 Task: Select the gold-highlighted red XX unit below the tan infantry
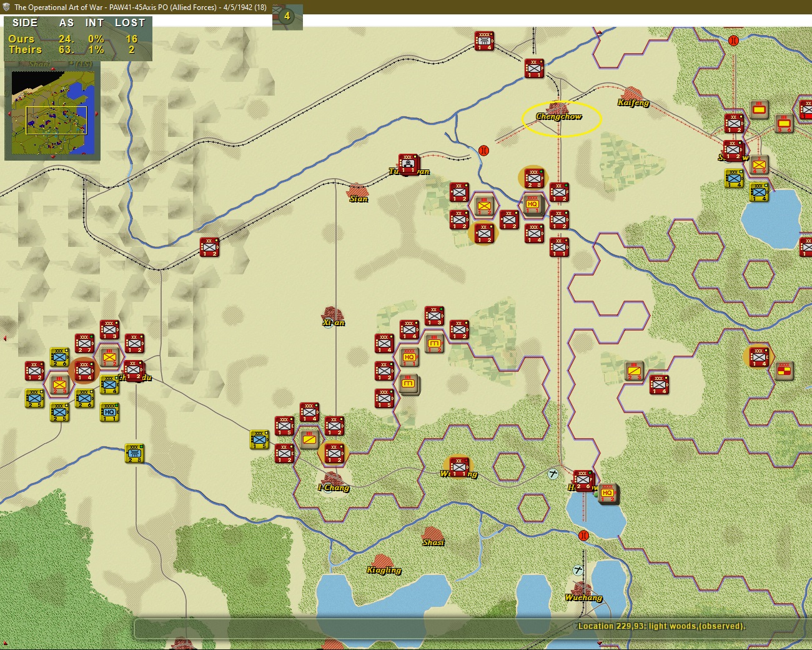pos(484,233)
